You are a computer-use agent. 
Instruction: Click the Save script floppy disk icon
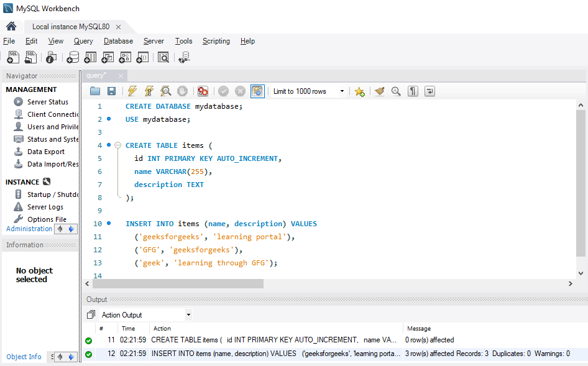(112, 91)
